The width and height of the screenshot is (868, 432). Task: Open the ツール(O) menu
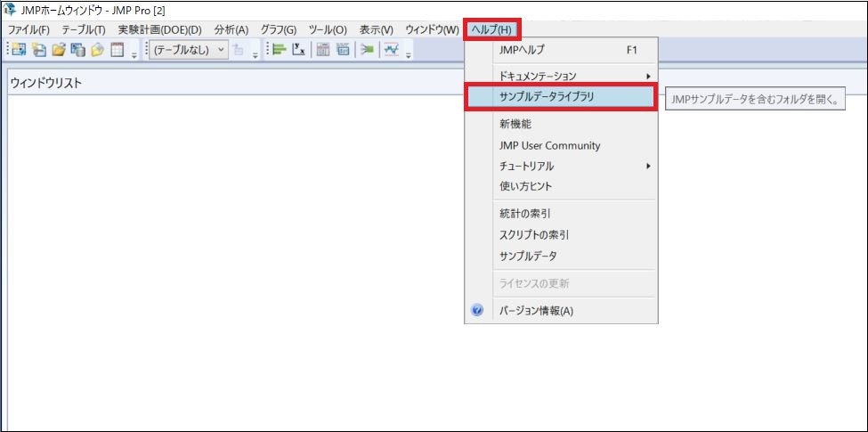328,29
